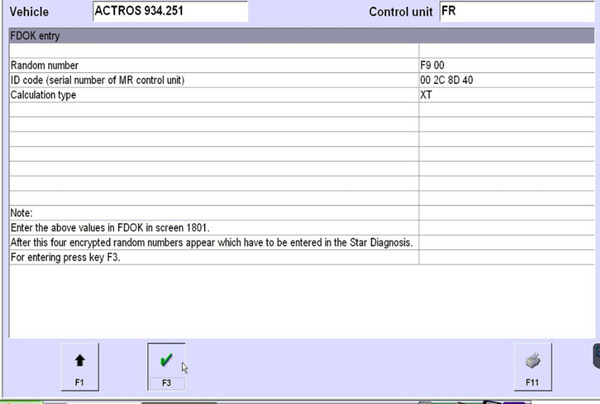Select the note about four encrypted random numbers
This screenshot has width=600, height=404.
pyautogui.click(x=212, y=243)
